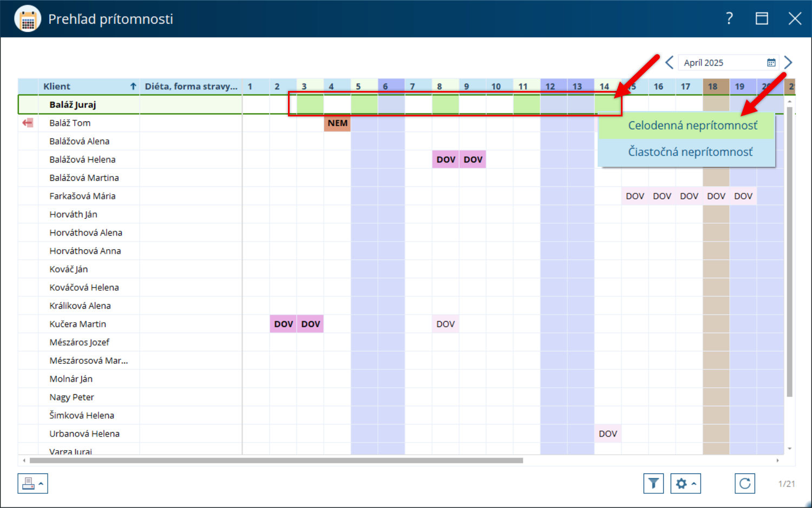Click the day 10 column header
This screenshot has width=812, height=508.
(500, 86)
